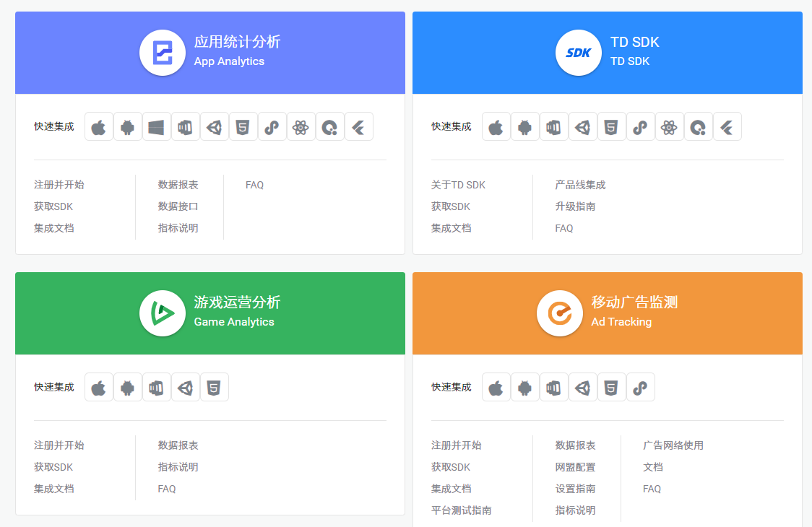Viewport: 812px width, 527px height.
Task: Click the App Analytics round logo
Action: (163, 53)
